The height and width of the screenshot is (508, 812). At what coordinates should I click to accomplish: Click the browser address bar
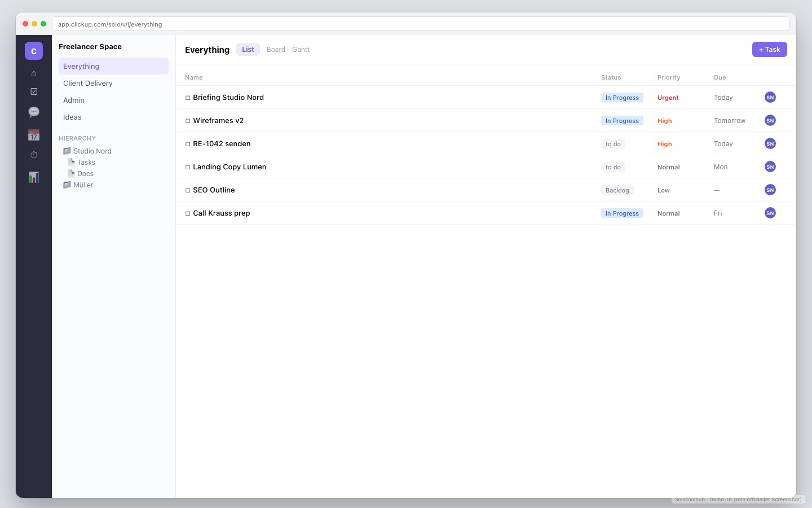coord(421,24)
